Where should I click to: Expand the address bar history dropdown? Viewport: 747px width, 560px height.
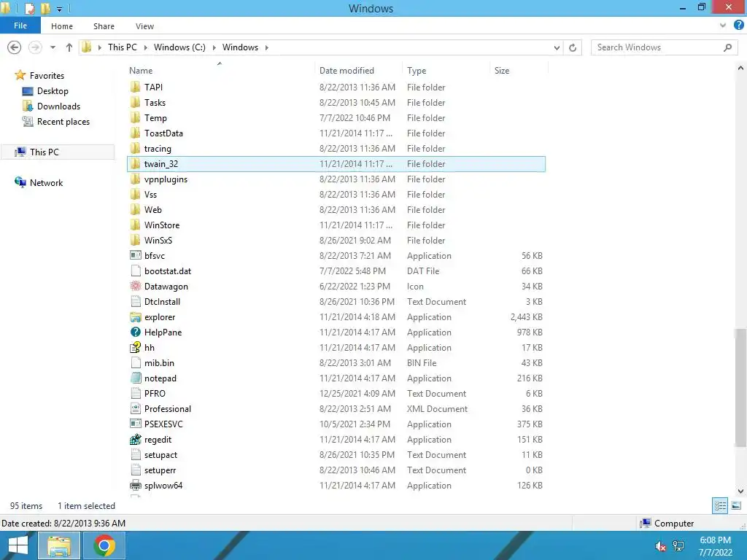[x=557, y=47]
